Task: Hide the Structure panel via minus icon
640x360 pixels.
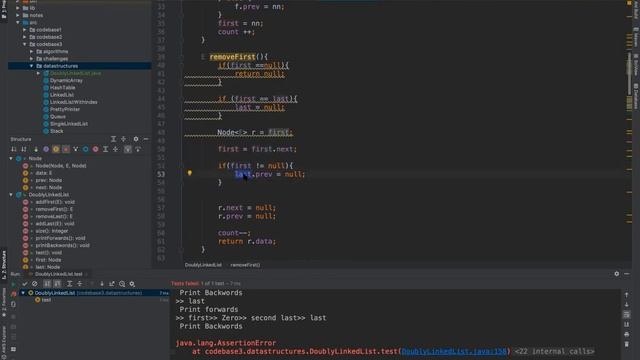Action: [146, 139]
